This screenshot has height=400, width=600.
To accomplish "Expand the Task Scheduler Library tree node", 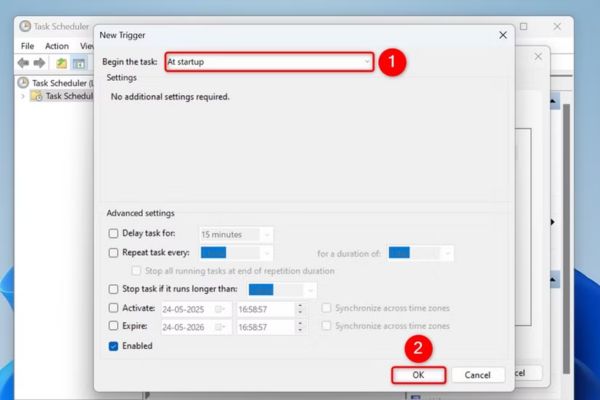I will [x=23, y=96].
